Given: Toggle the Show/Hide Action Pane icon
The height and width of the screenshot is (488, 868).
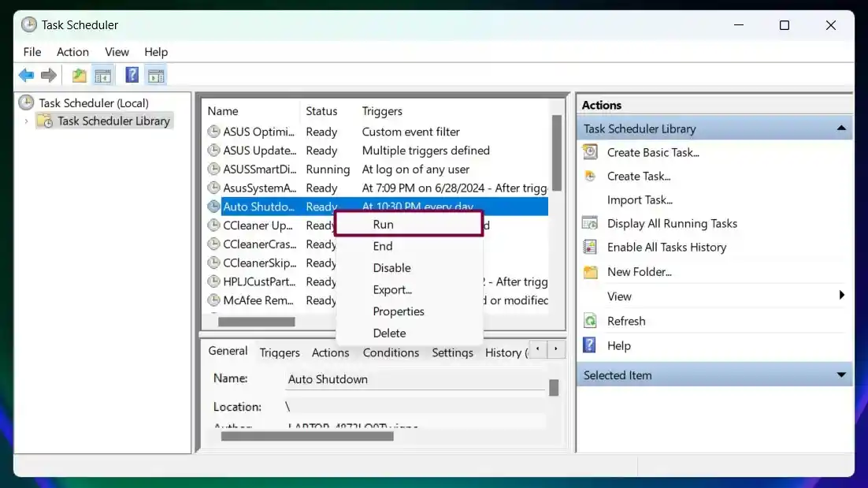Looking at the screenshot, I should tap(156, 76).
